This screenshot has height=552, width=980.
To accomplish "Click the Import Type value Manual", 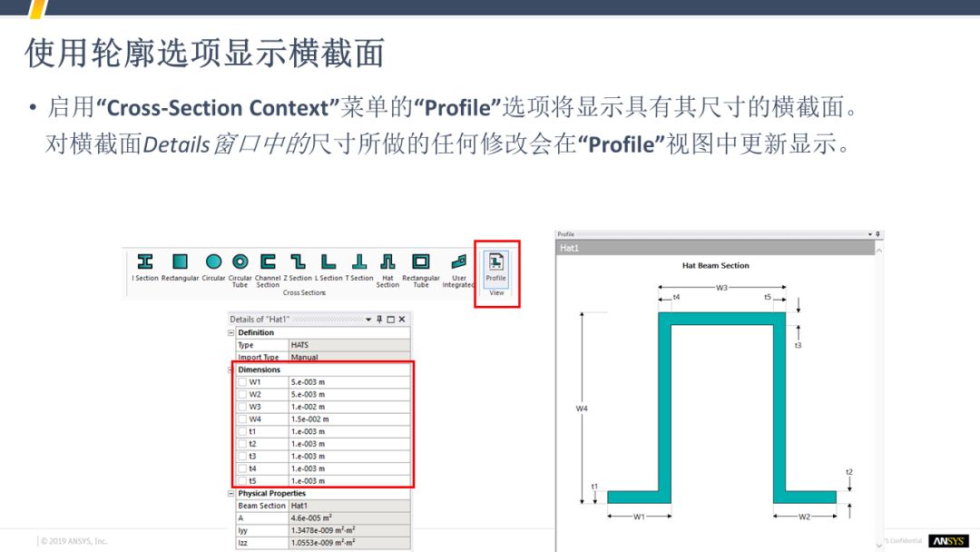I will pos(349,357).
